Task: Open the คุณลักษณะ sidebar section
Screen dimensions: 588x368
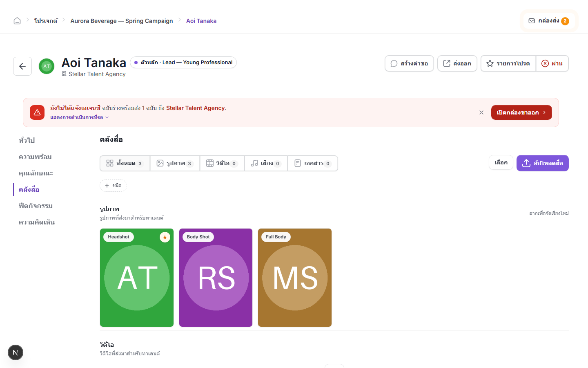Action: tap(36, 173)
